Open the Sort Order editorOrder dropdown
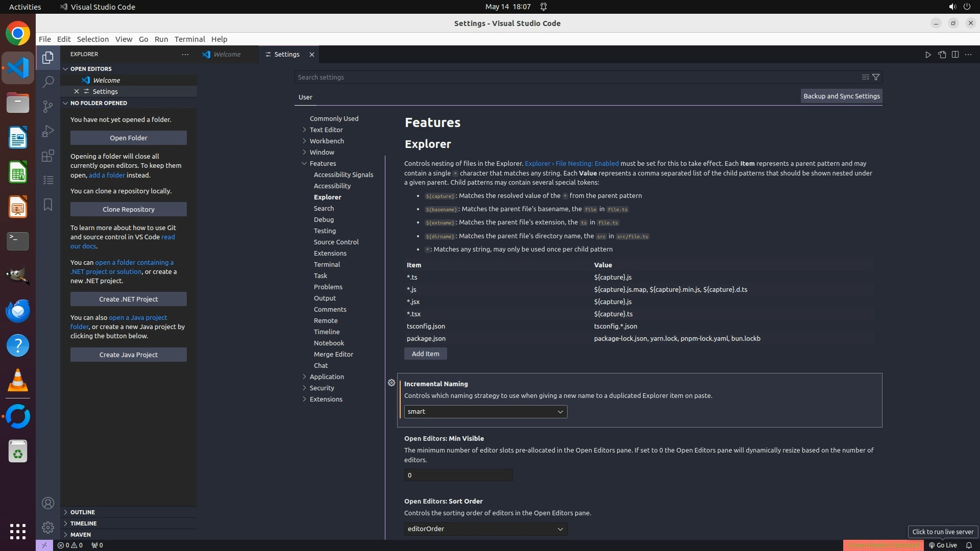Image resolution: width=980 pixels, height=551 pixels. (485, 529)
